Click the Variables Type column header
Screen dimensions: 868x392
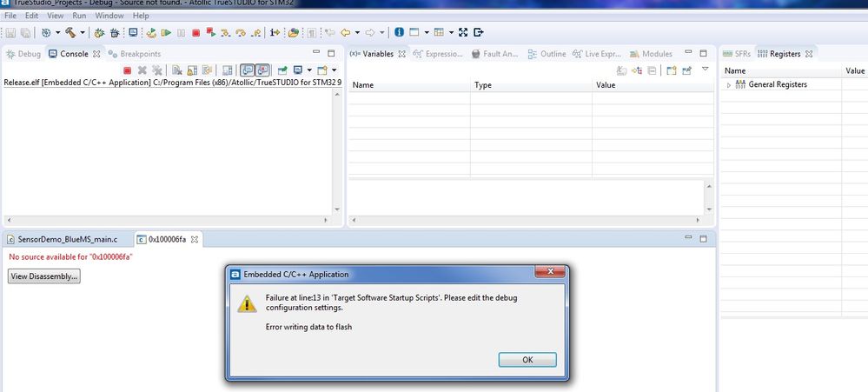[531, 84]
